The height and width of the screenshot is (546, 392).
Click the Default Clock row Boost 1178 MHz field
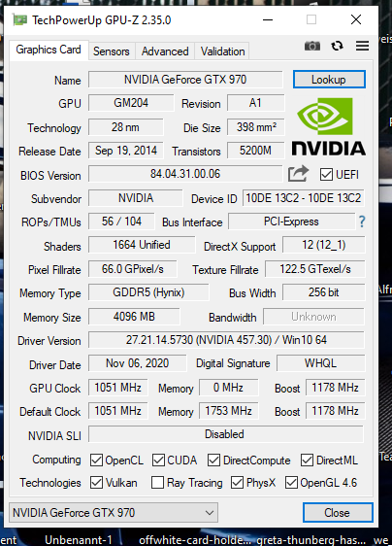[336, 411]
